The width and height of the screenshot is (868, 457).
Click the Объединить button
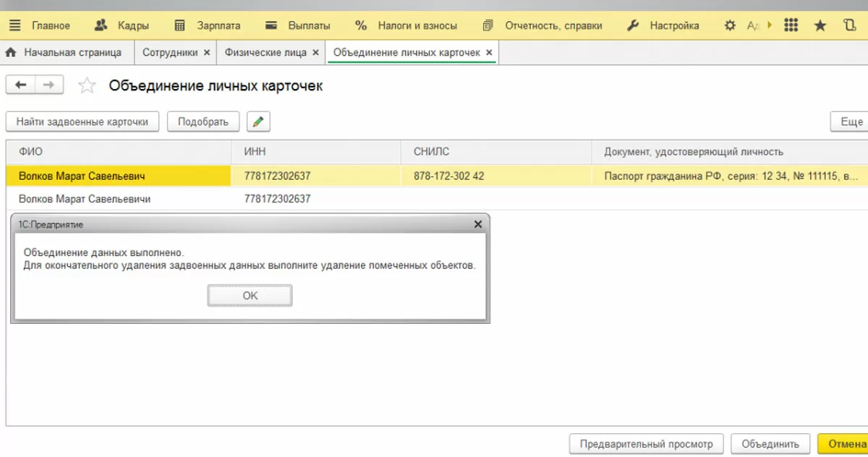pyautogui.click(x=770, y=444)
